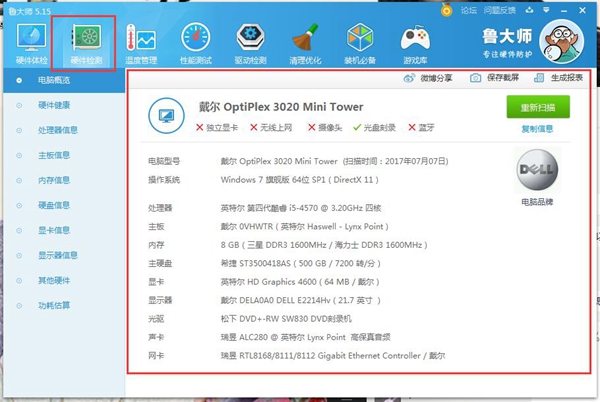Click the i5-4570 @ 3.20GHz processor value
The width and height of the screenshot is (600, 402).
click(301, 208)
